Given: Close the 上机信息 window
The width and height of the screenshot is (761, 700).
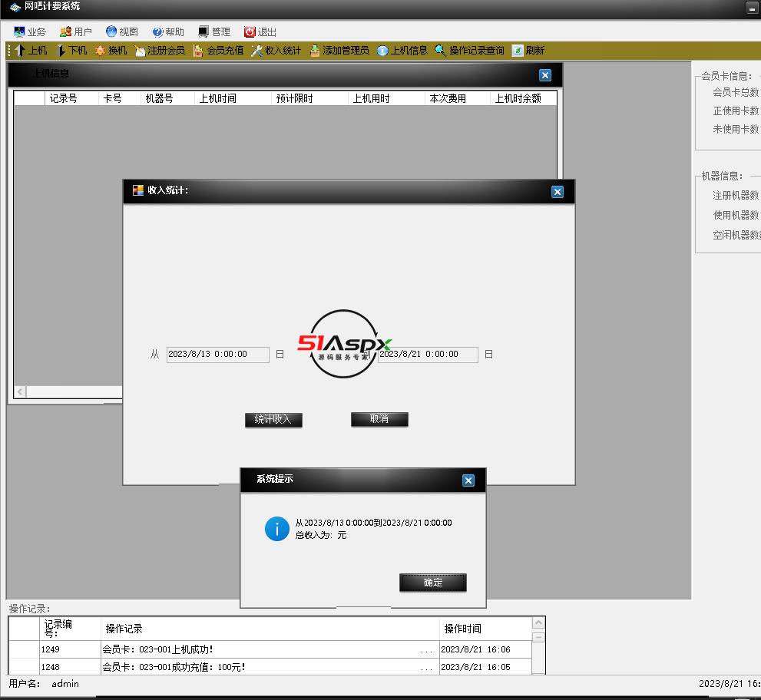Looking at the screenshot, I should coord(545,75).
